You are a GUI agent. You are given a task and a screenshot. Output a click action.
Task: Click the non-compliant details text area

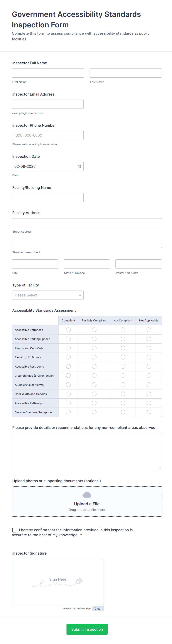(87, 451)
